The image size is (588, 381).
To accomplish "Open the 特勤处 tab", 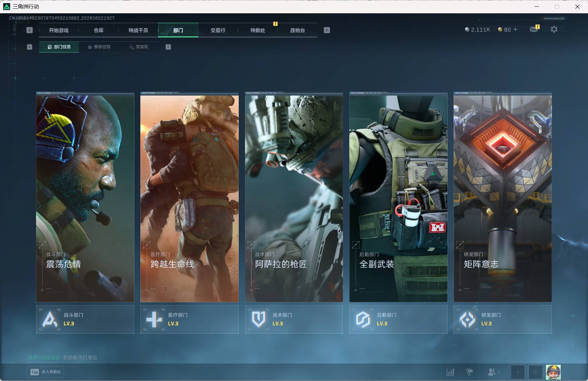I will [258, 30].
